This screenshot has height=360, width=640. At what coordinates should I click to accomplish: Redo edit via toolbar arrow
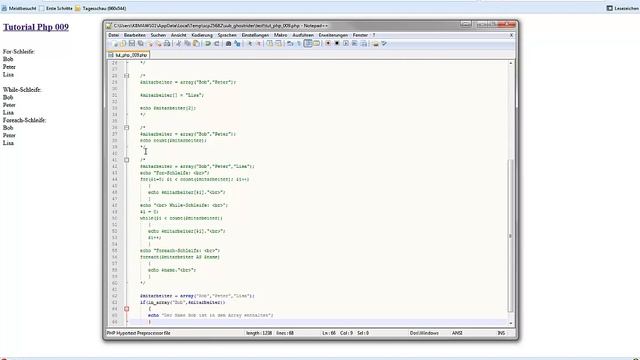[x=217, y=44]
